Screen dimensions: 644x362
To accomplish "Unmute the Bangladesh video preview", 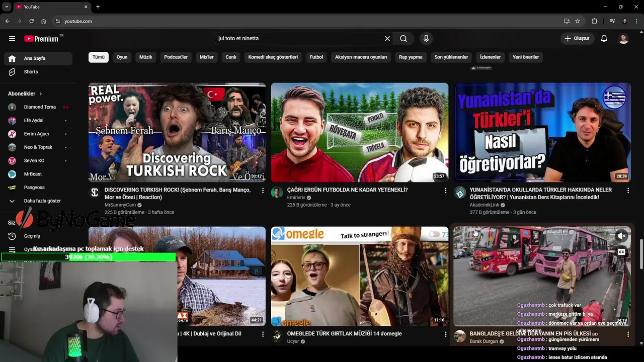I will (622, 236).
